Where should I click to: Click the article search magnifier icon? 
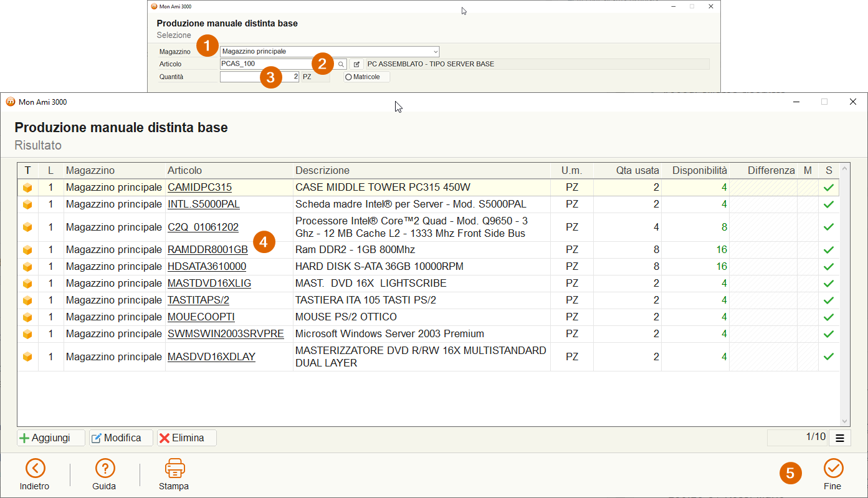click(x=341, y=64)
